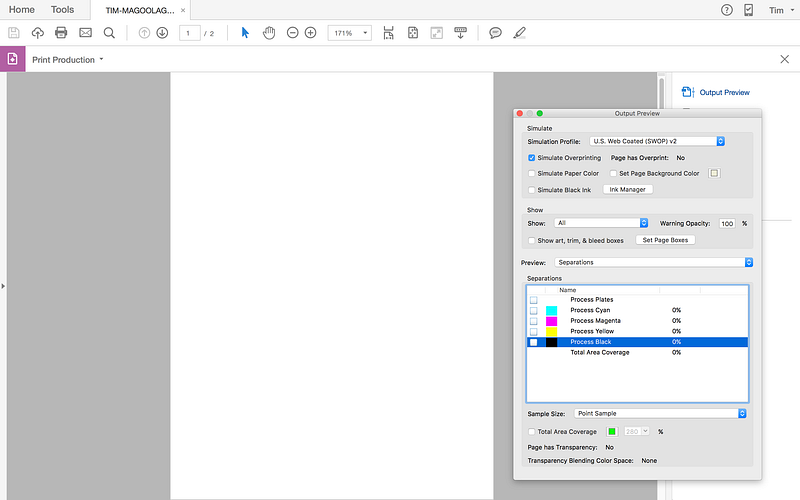Select the TIM-MAGOOLAG document tab
Viewport: 800px width, 500px height.
pyautogui.click(x=140, y=10)
